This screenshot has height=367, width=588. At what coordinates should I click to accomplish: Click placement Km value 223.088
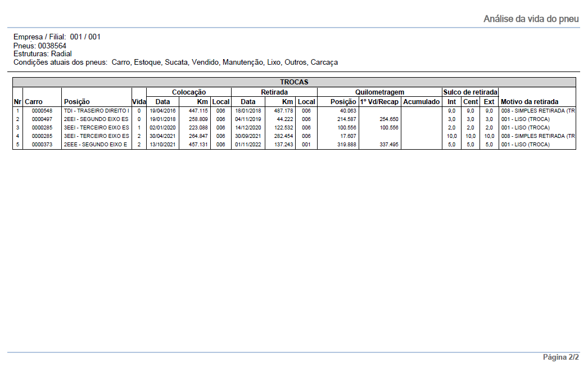(198, 128)
